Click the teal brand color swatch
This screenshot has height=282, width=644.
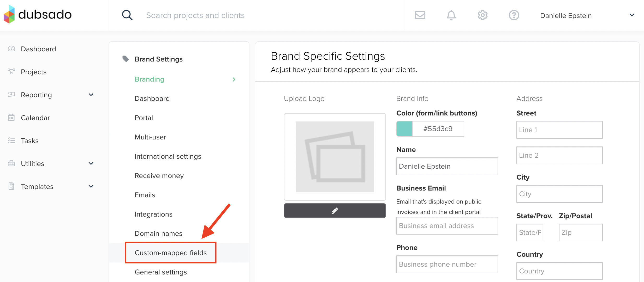pyautogui.click(x=404, y=129)
